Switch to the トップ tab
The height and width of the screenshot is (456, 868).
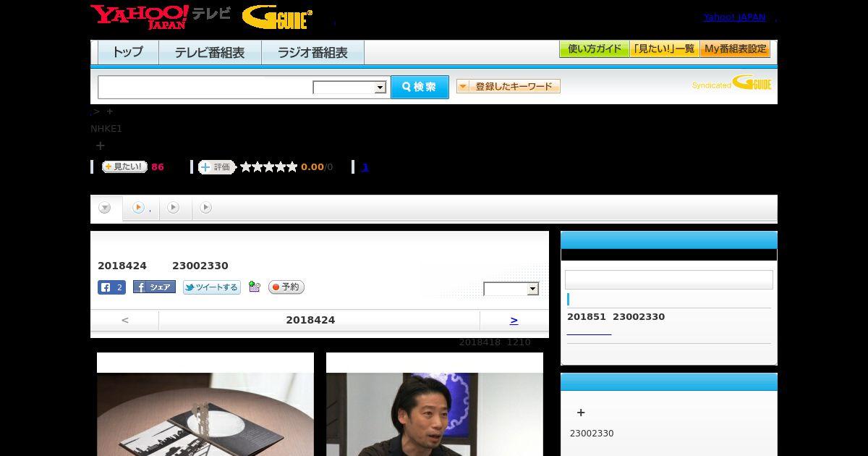point(128,53)
